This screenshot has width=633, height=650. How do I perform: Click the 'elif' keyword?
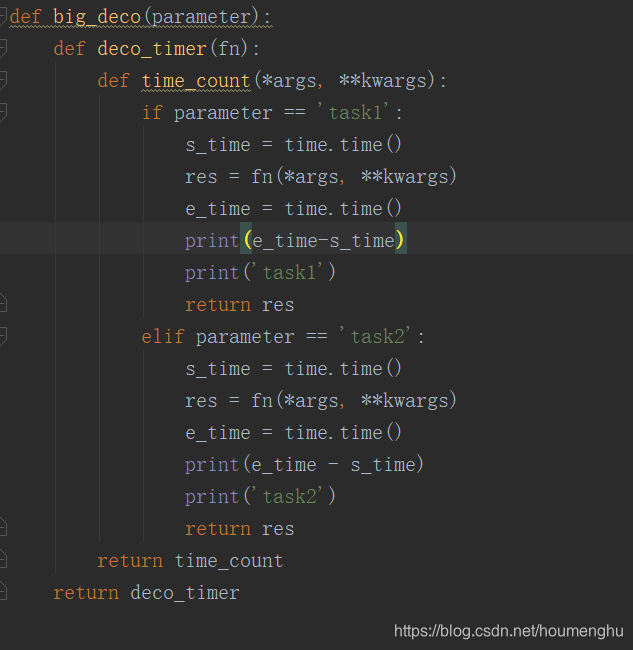[162, 336]
